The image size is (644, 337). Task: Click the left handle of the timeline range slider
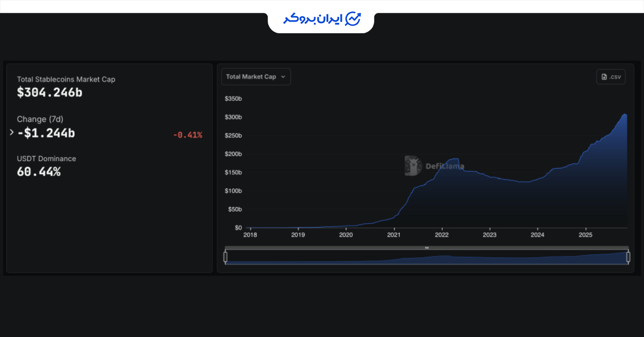coord(225,257)
